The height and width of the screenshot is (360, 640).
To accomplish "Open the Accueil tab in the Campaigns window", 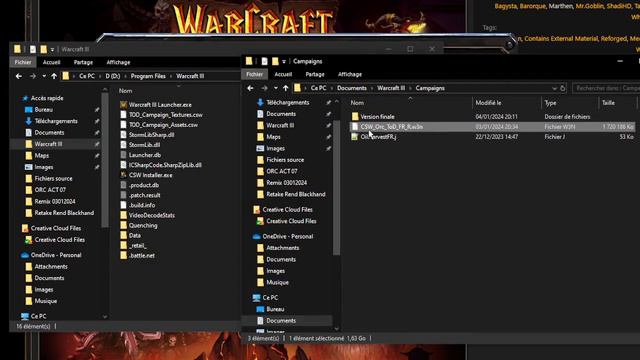I will pos(283,74).
